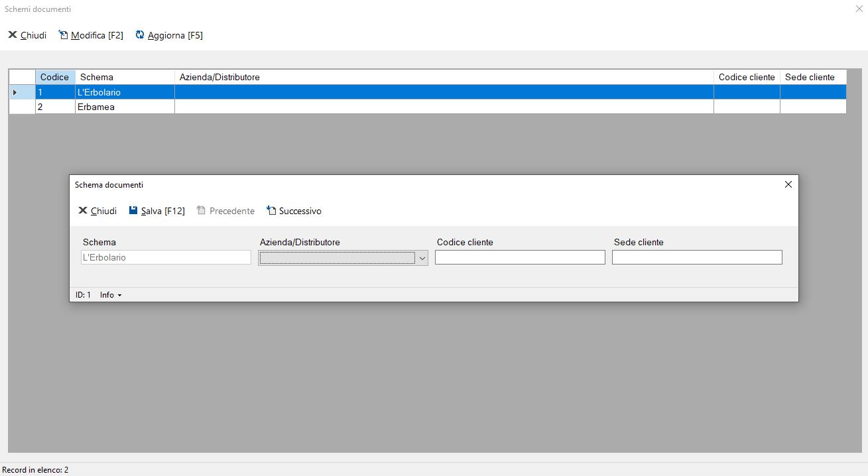Screen dimensions: 868x476
Task: Select the Erbamea row cell
Action: point(125,107)
